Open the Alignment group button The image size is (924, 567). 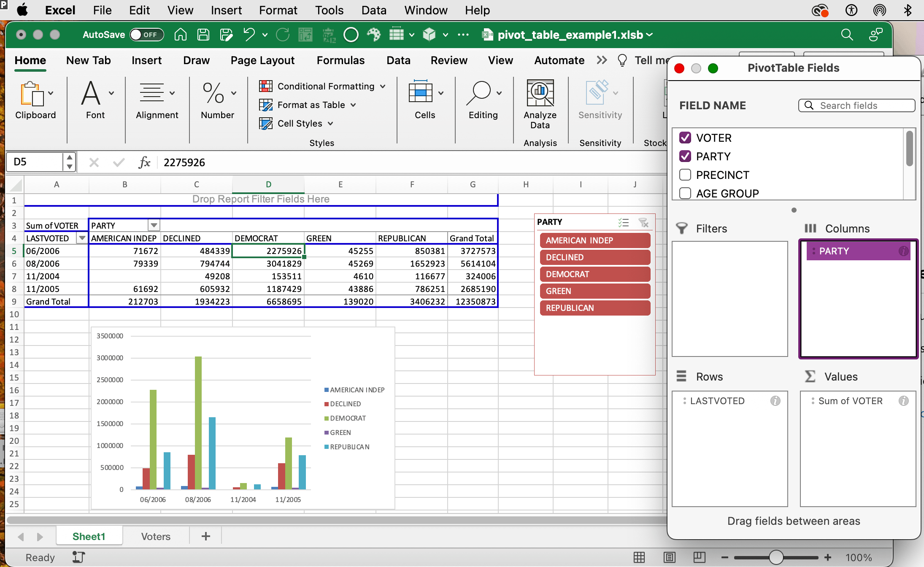[x=157, y=100]
